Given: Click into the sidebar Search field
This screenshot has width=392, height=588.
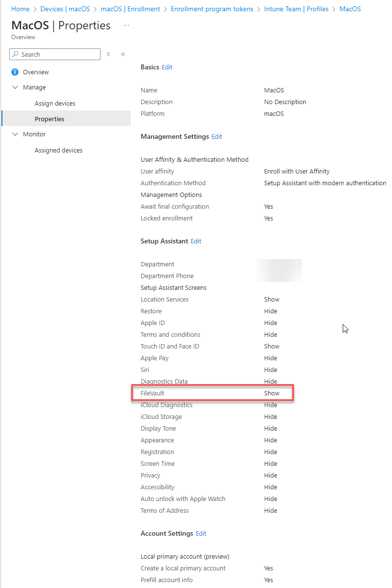Looking at the screenshot, I should 55,54.
